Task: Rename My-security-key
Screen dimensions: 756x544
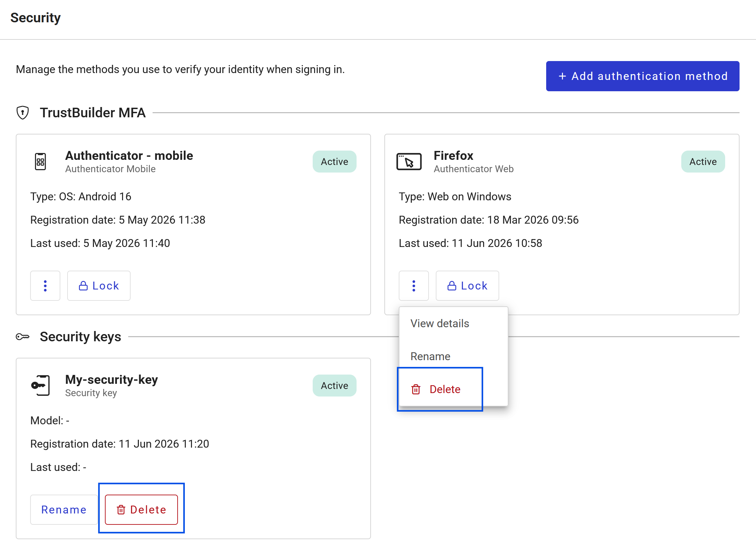Action: coord(64,510)
